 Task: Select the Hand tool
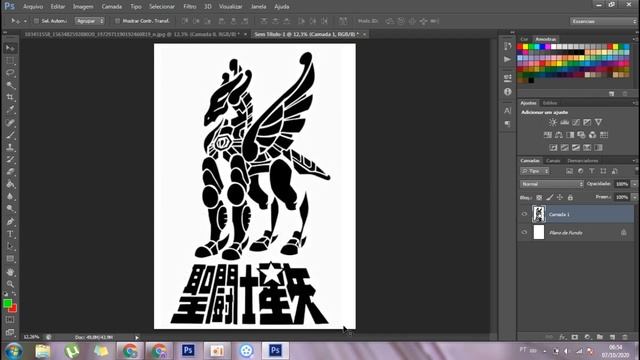point(10,272)
